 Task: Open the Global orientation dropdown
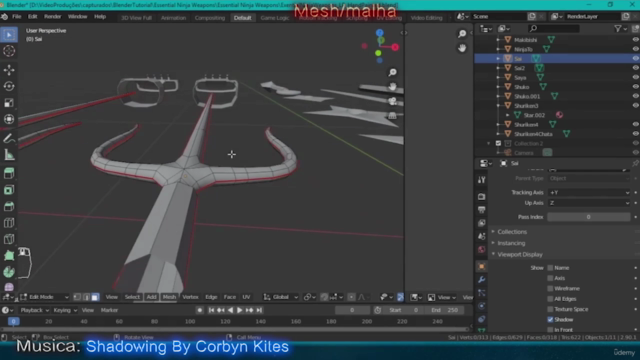click(281, 297)
